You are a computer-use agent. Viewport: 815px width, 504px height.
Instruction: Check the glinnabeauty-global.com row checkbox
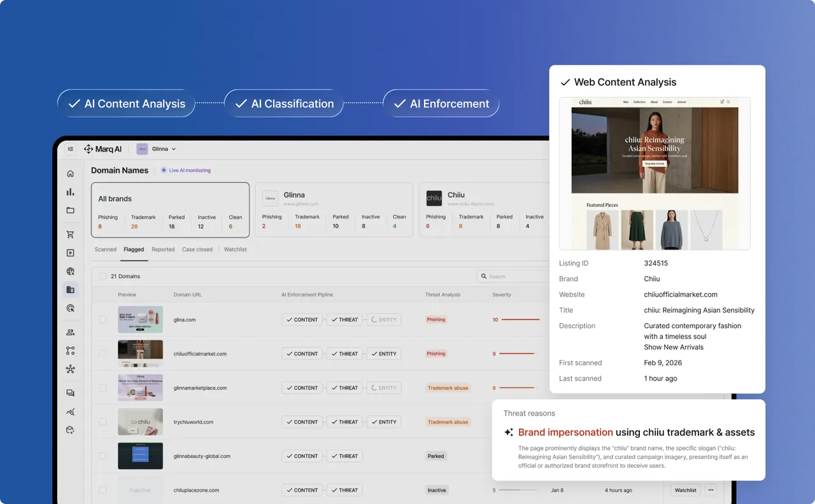103,456
